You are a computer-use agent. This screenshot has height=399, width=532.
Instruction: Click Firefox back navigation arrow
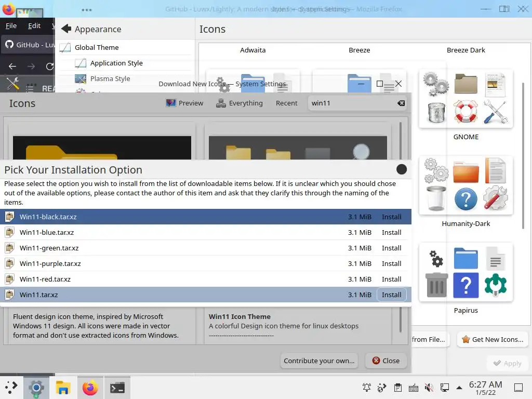12,66
